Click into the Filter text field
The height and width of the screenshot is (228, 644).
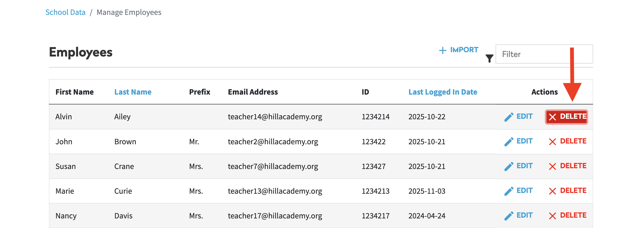pos(544,54)
